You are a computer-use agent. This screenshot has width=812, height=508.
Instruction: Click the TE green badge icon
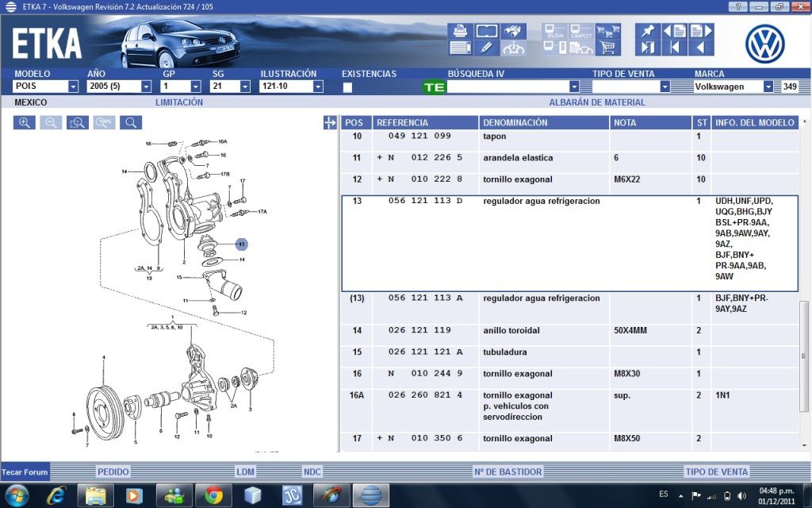(x=434, y=87)
